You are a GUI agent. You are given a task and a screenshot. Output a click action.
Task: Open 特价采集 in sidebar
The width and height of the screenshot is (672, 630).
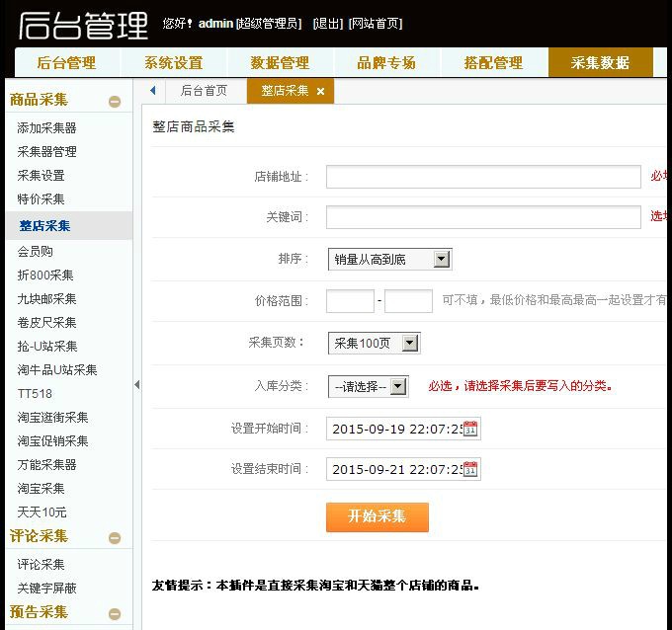coord(41,199)
